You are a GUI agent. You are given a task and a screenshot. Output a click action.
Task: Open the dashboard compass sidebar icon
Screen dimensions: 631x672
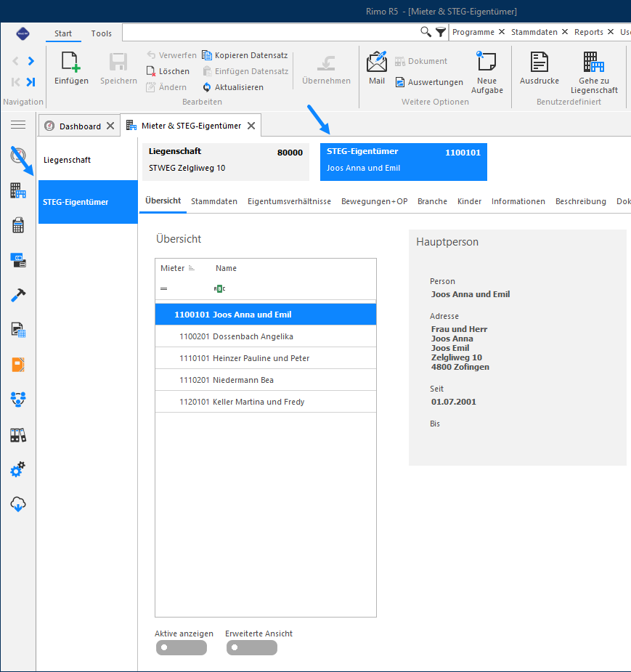point(18,155)
